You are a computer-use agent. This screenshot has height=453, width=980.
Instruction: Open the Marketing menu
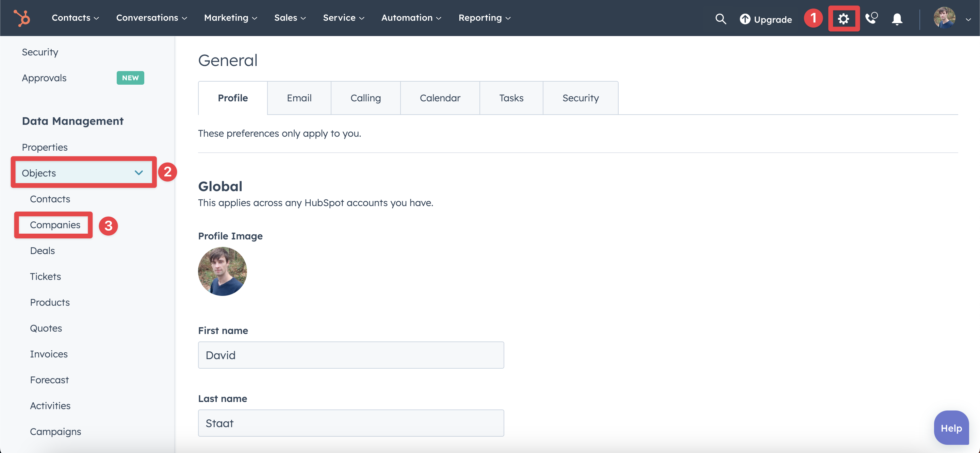231,18
